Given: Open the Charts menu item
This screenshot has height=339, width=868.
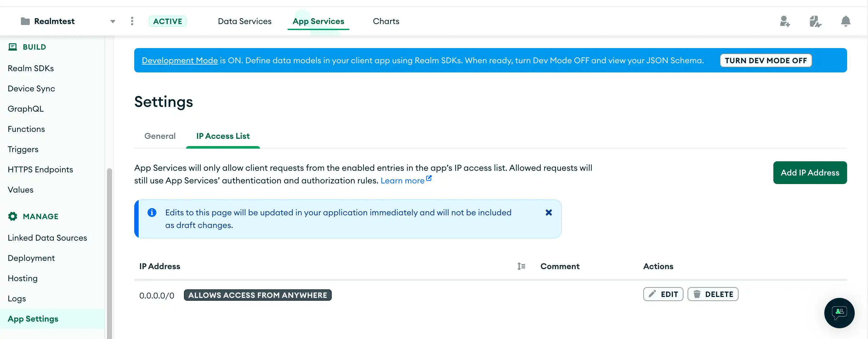Looking at the screenshot, I should pos(386,21).
